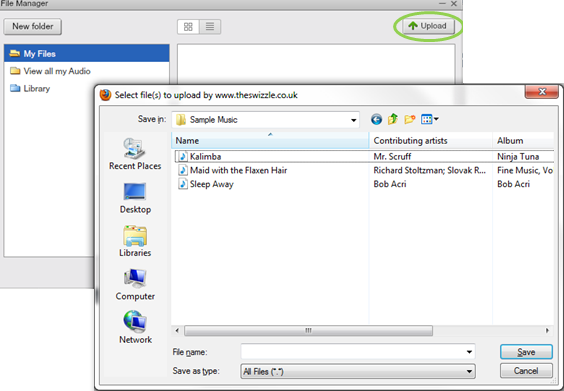Select Maid with the Flaxen Hair file

click(238, 170)
